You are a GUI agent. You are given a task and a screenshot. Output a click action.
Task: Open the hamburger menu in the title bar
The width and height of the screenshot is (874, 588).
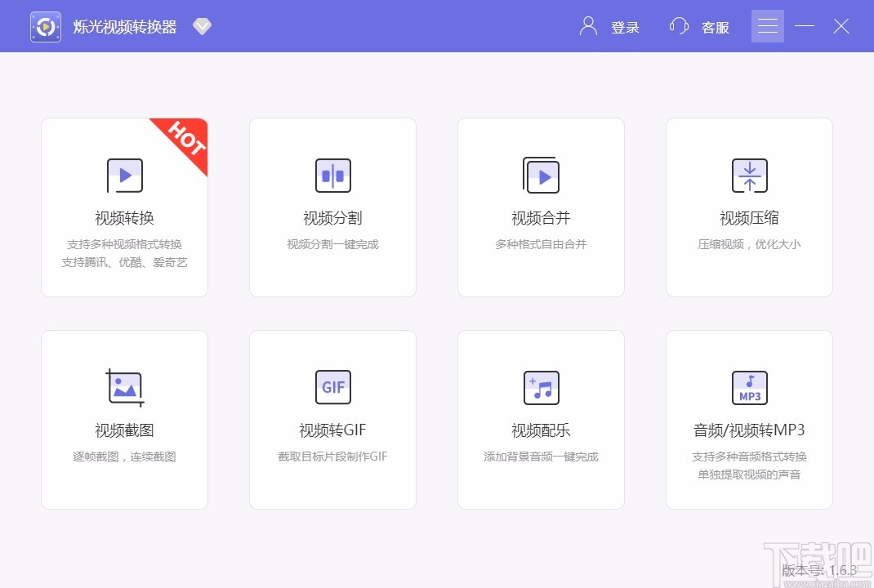click(x=767, y=25)
